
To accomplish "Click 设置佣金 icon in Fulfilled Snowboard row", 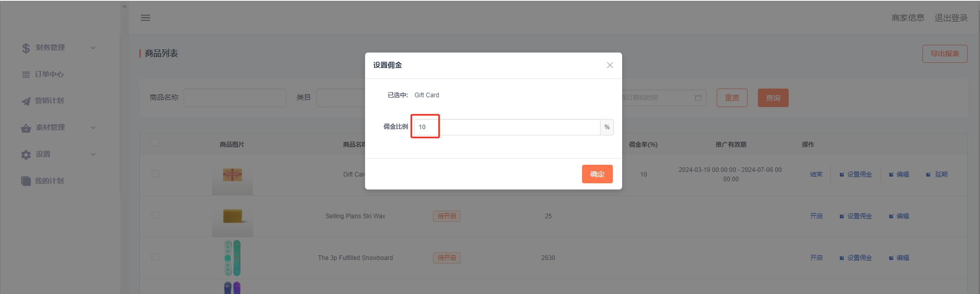I will tap(842, 258).
